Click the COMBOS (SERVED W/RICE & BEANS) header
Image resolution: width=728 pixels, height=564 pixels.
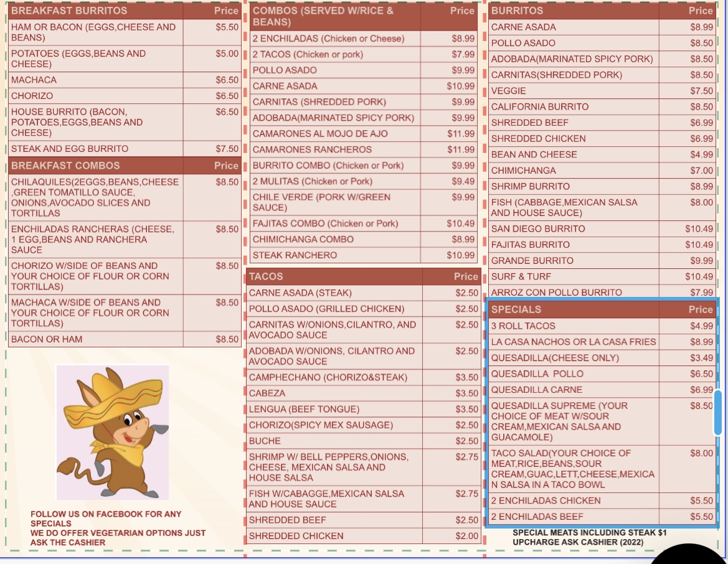click(323, 16)
